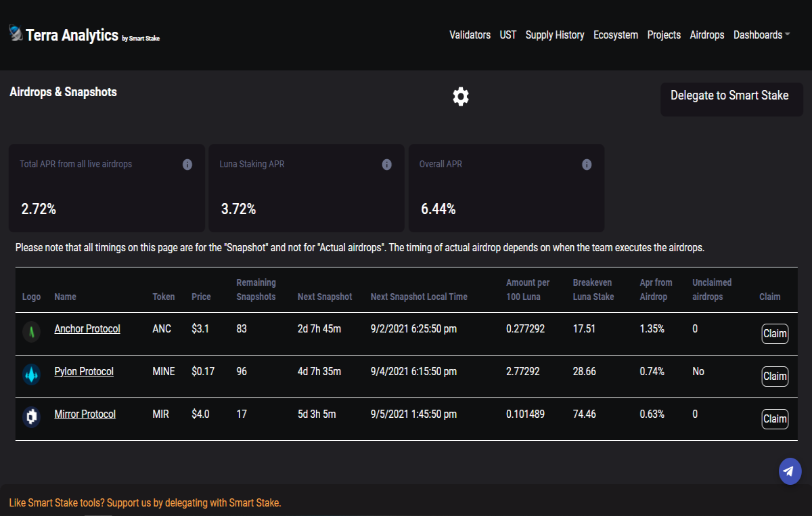Click info icon on Overall APR card
The width and height of the screenshot is (812, 516).
tap(587, 165)
